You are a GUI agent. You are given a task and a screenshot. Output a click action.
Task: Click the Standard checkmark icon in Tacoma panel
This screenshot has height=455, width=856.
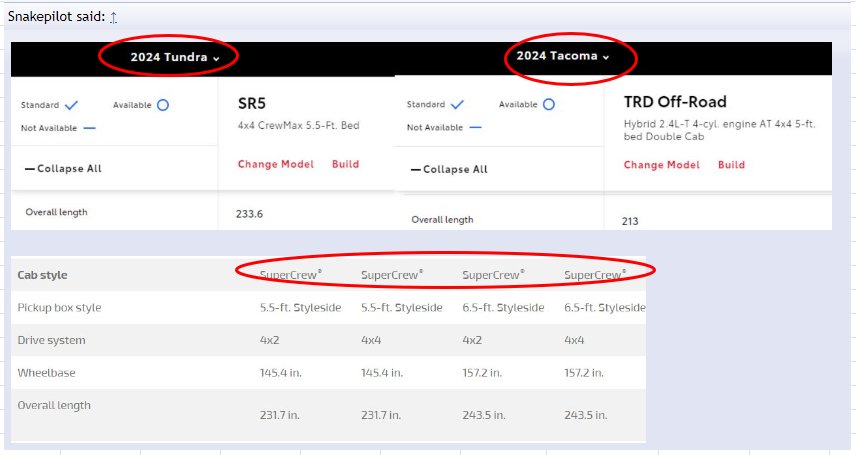[457, 104]
